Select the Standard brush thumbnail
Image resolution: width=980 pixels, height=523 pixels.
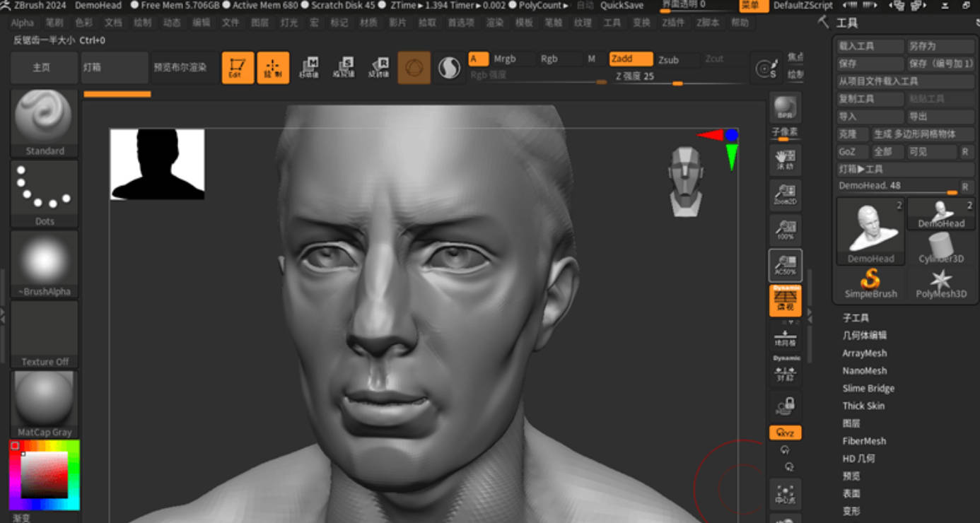pyautogui.click(x=44, y=117)
